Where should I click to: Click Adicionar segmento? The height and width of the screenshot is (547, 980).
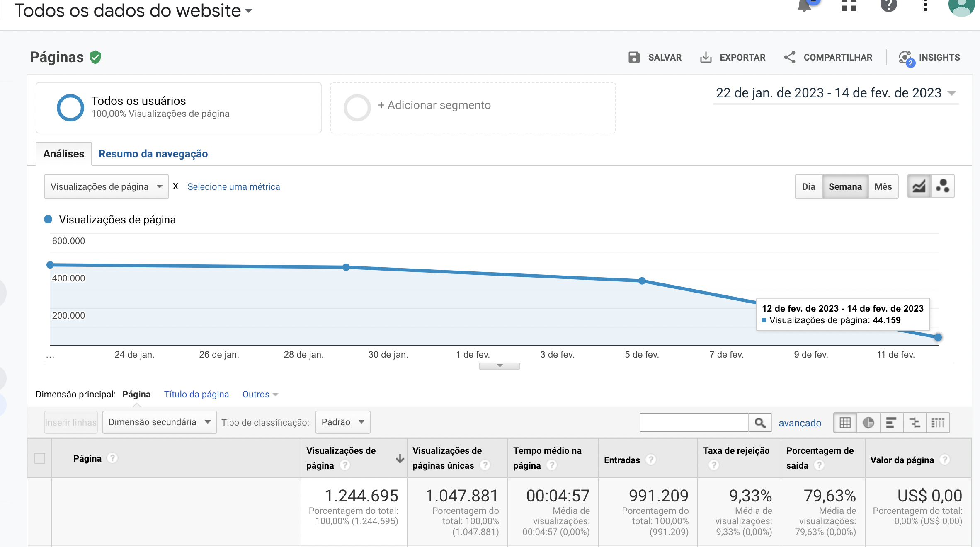473,107
